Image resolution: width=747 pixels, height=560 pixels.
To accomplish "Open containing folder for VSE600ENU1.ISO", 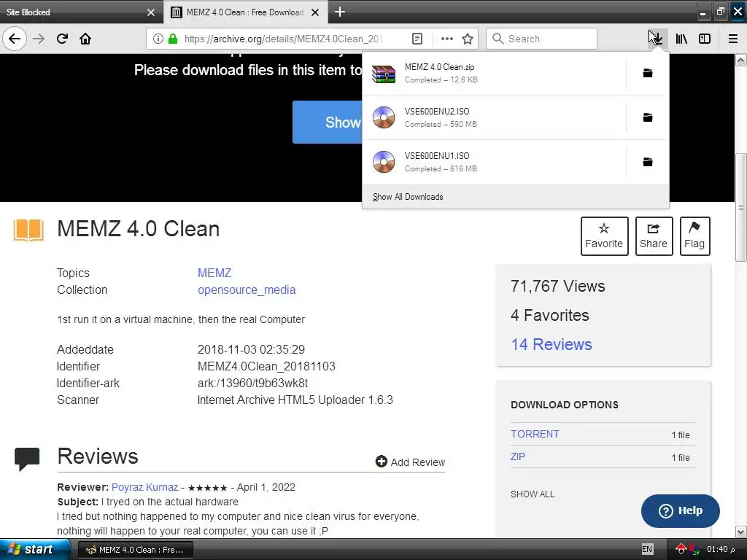I will [x=648, y=162].
